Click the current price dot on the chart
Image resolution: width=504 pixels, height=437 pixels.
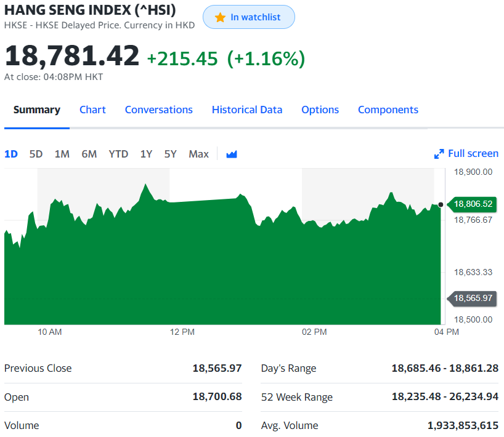coord(441,204)
